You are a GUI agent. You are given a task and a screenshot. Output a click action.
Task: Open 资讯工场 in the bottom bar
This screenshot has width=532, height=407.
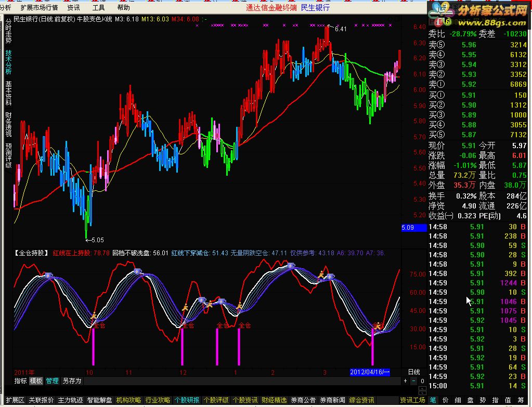(x=412, y=400)
